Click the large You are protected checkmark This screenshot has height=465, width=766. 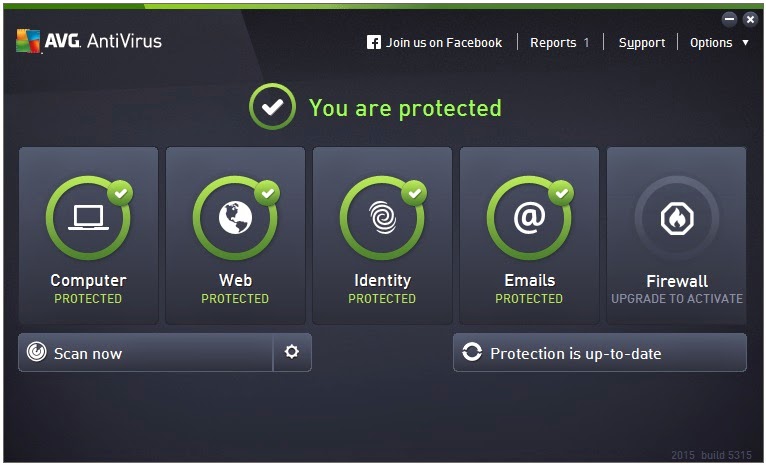272,106
